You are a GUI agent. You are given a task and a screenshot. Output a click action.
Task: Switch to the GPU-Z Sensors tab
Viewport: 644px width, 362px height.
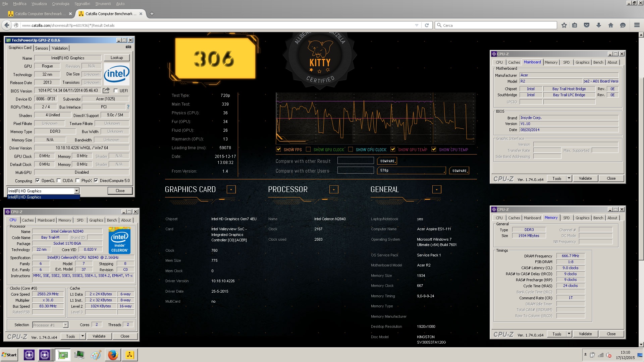tap(42, 48)
